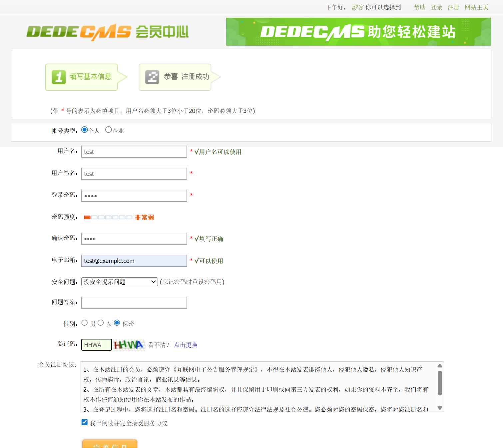Toggle the 我已阅读并完全接受服务协议 checkbox
The image size is (503, 448).
pyautogui.click(x=85, y=422)
